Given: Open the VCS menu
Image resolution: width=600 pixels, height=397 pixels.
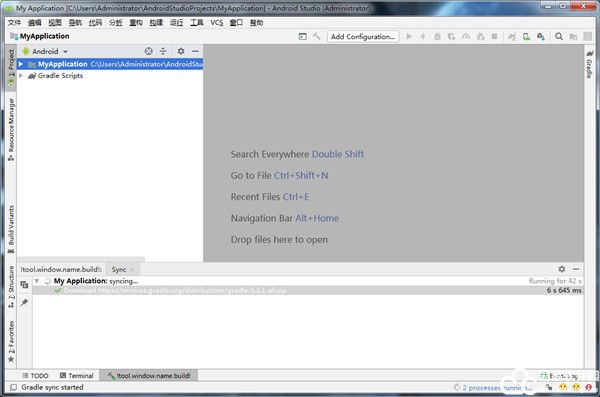Looking at the screenshot, I should [217, 23].
